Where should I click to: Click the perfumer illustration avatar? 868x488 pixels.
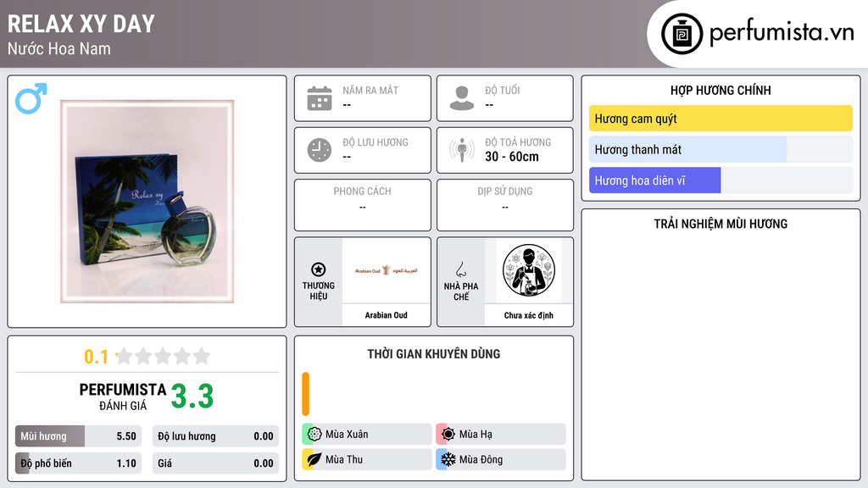[529, 270]
